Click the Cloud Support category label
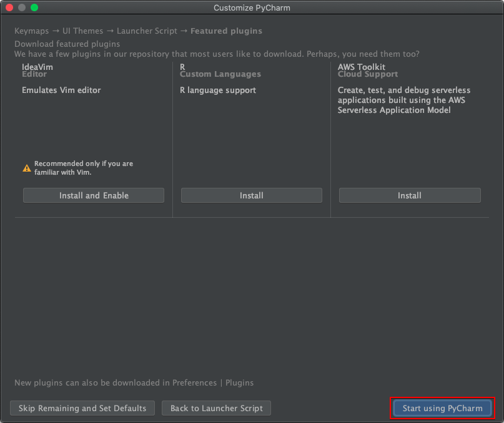 click(368, 74)
